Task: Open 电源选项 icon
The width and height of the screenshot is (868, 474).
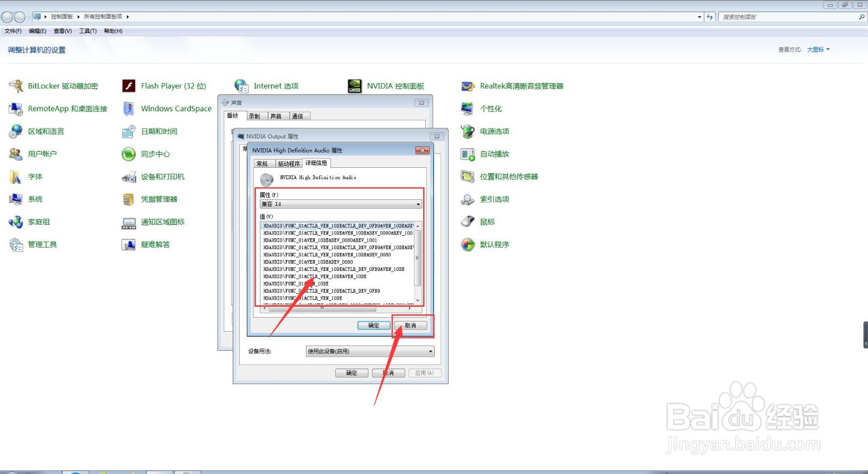Action: [468, 131]
